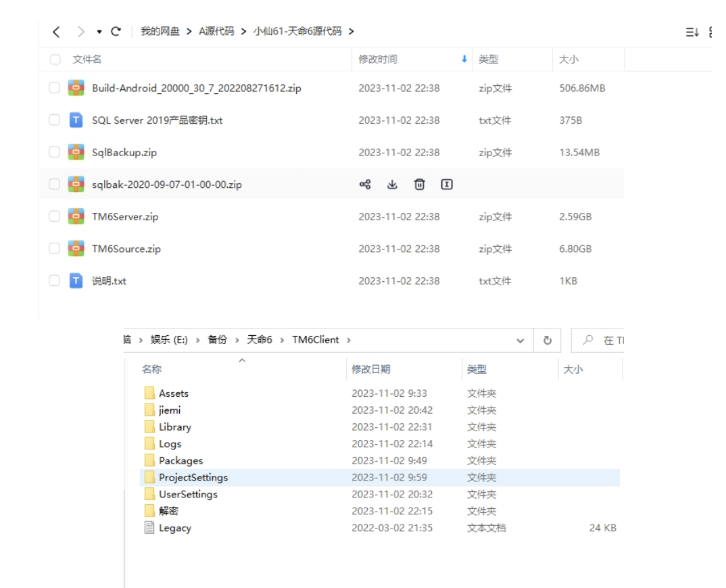
Task: Expand the chevron after 天命6 breadcrumb
Action: [x=282, y=341]
